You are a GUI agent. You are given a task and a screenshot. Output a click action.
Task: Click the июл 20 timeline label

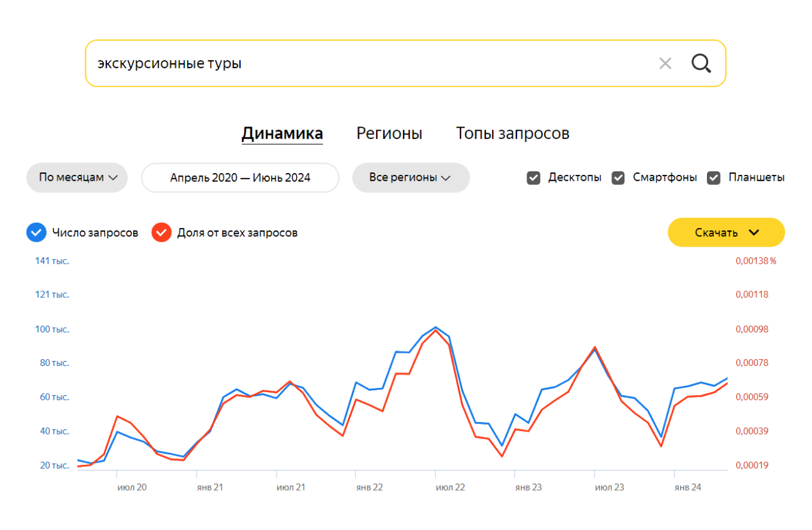coord(132,487)
